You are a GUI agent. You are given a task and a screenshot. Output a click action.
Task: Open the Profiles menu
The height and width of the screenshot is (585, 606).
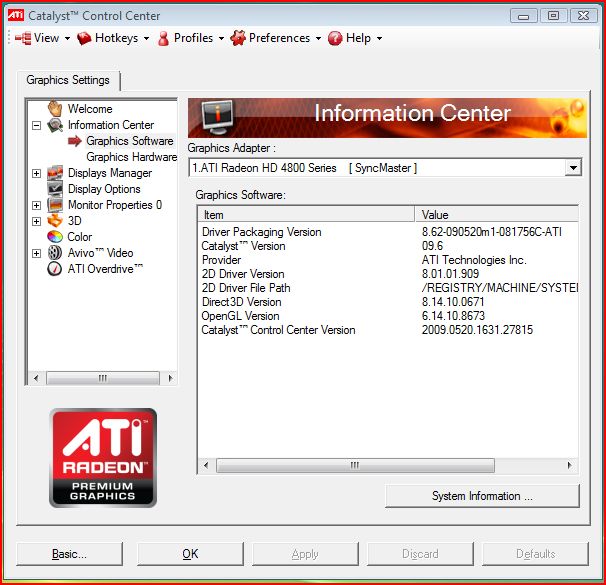point(193,38)
